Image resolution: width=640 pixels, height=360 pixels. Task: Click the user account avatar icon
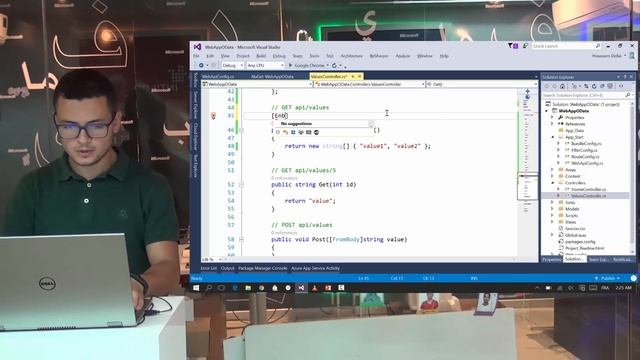(632, 56)
